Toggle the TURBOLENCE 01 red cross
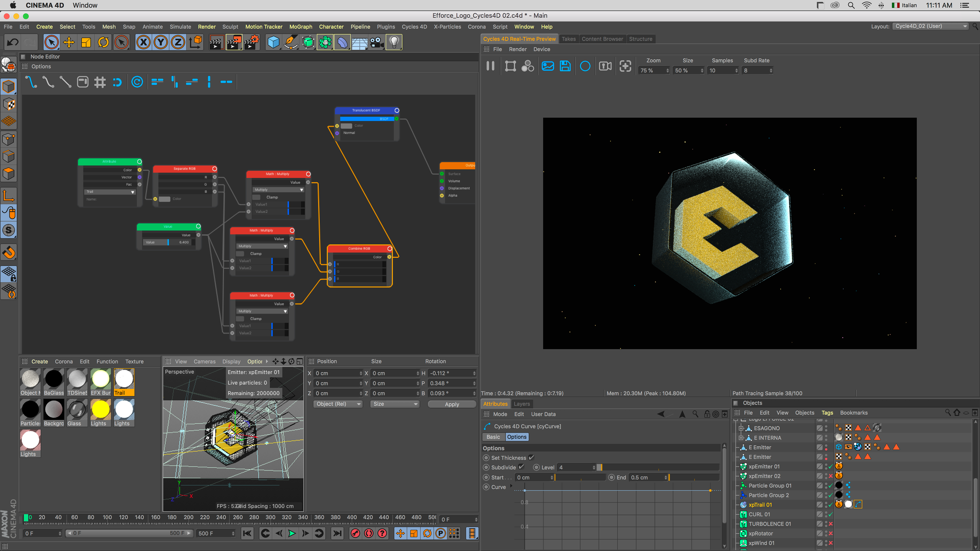This screenshot has height=551, width=980. [830, 524]
